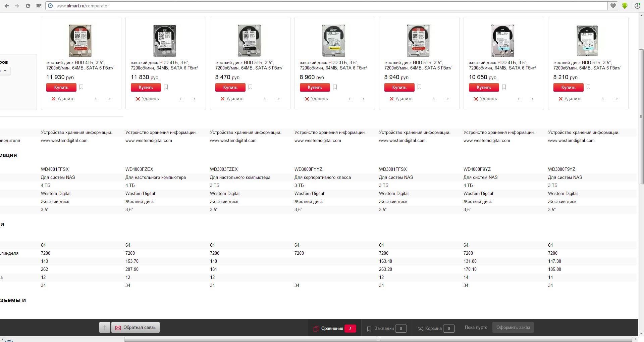Click the right arrow on the 10 650 руб. card
The width and height of the screenshot is (644, 342).
click(x=531, y=99)
